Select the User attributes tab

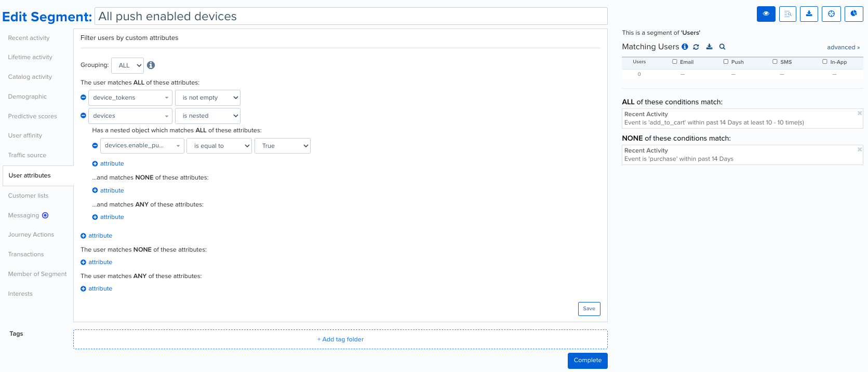(x=38, y=175)
